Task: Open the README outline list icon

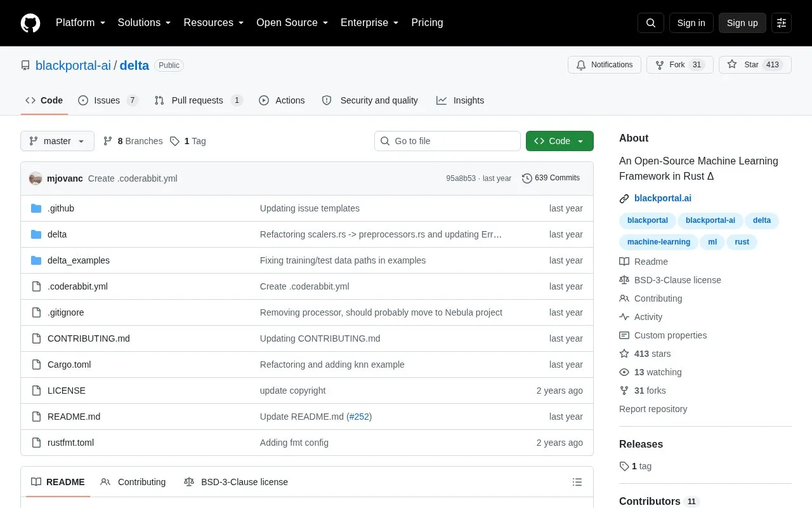Action: (x=577, y=482)
